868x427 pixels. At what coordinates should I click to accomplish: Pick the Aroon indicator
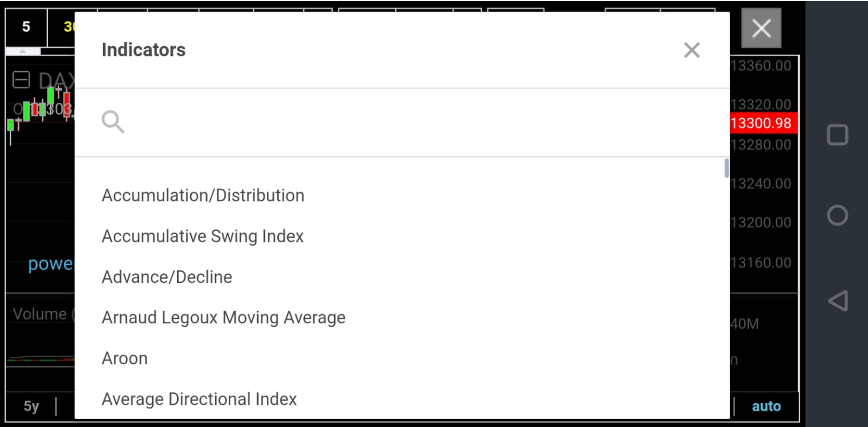pyautogui.click(x=125, y=359)
